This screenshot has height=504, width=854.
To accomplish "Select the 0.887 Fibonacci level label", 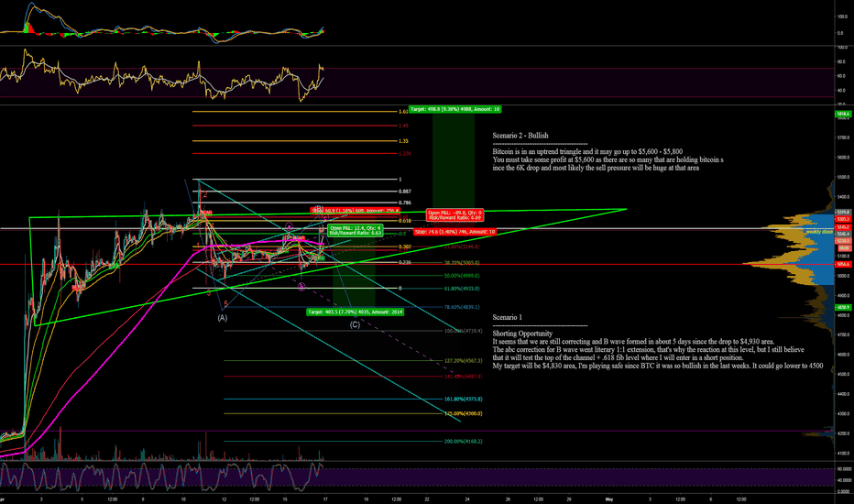I will tap(405, 192).
